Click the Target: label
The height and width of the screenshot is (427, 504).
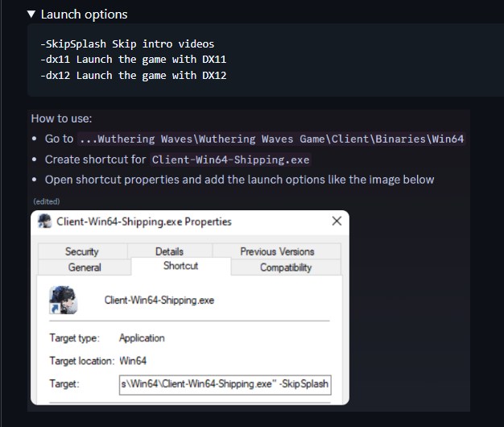64,384
